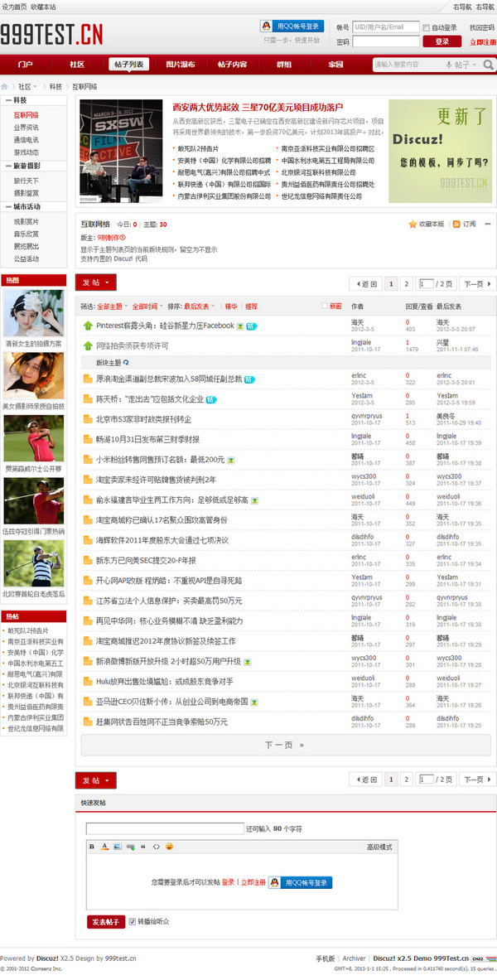Open the bottom 发帖 dropdown button
Screen dimensions: 497x980
pyautogui.click(x=95, y=780)
